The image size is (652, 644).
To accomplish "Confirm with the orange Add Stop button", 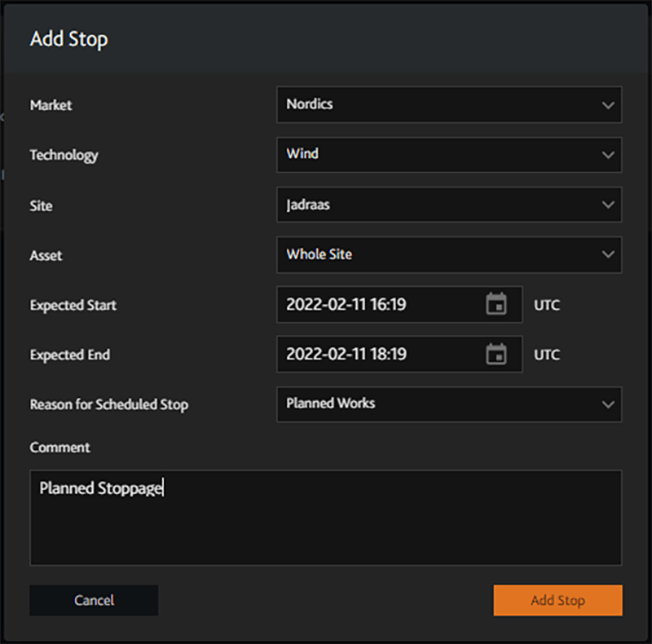I will [x=557, y=600].
